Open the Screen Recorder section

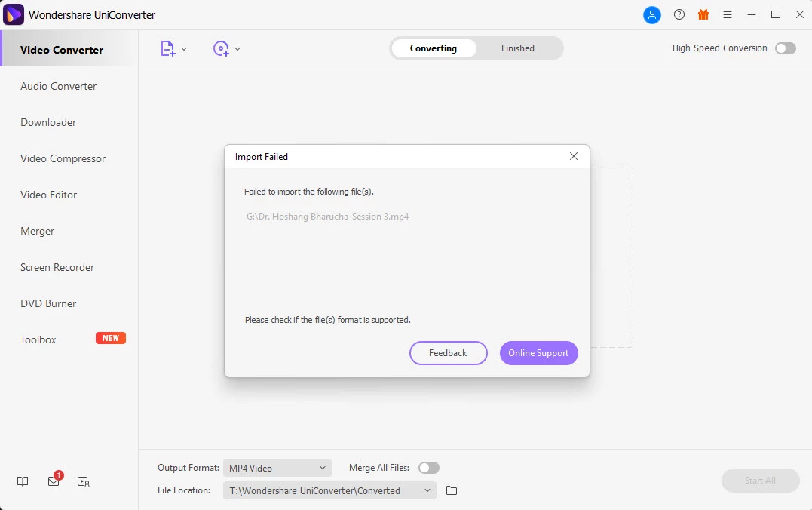tap(57, 267)
